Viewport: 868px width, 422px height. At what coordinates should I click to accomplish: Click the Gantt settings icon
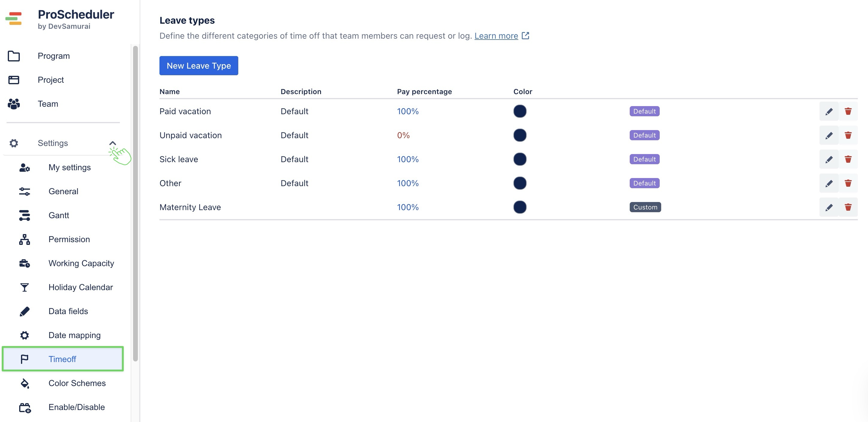coord(24,215)
